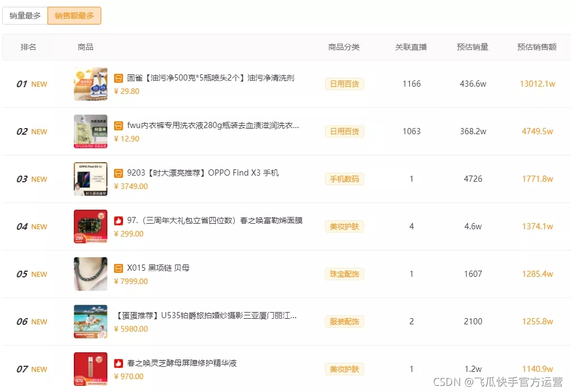Click the shop icon beside 固雀 油污净 product

[x=119, y=78]
